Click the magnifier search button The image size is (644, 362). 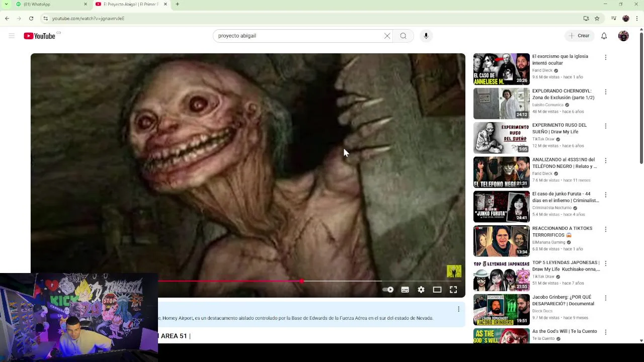point(403,36)
